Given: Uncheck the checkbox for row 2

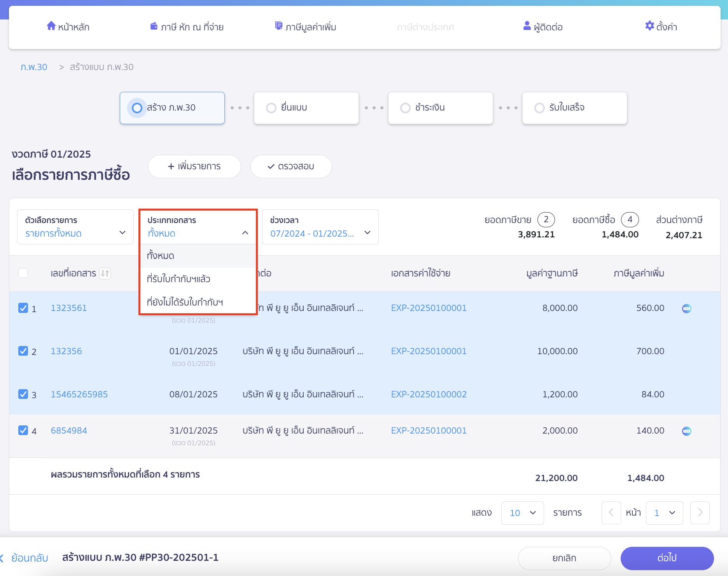Looking at the screenshot, I should click(x=23, y=351).
